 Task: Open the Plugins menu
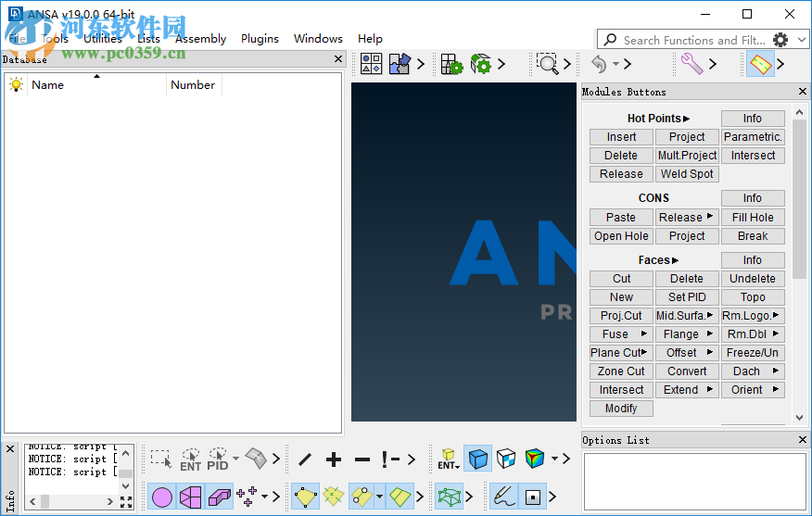260,39
